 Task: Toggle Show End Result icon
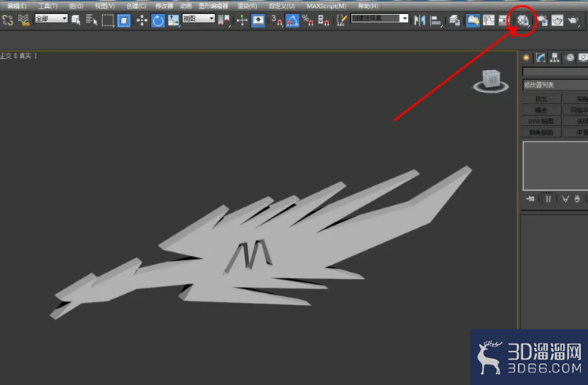click(548, 199)
